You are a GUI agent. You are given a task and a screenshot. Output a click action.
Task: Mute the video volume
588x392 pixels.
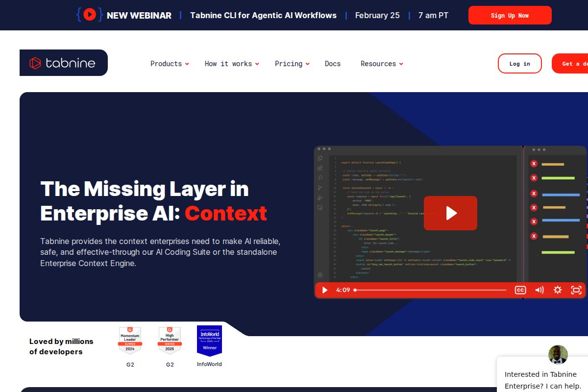click(x=539, y=290)
